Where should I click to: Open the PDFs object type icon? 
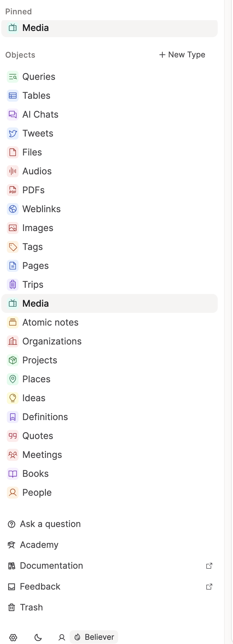point(13,190)
